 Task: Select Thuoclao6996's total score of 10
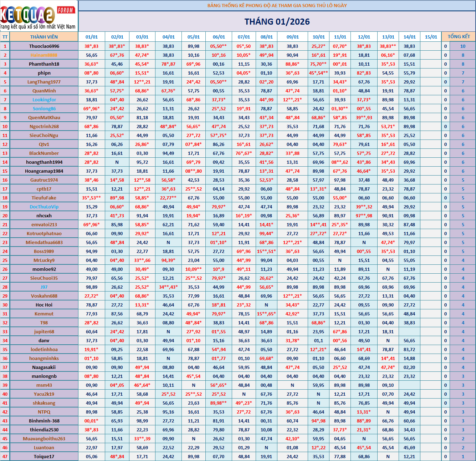462,46
